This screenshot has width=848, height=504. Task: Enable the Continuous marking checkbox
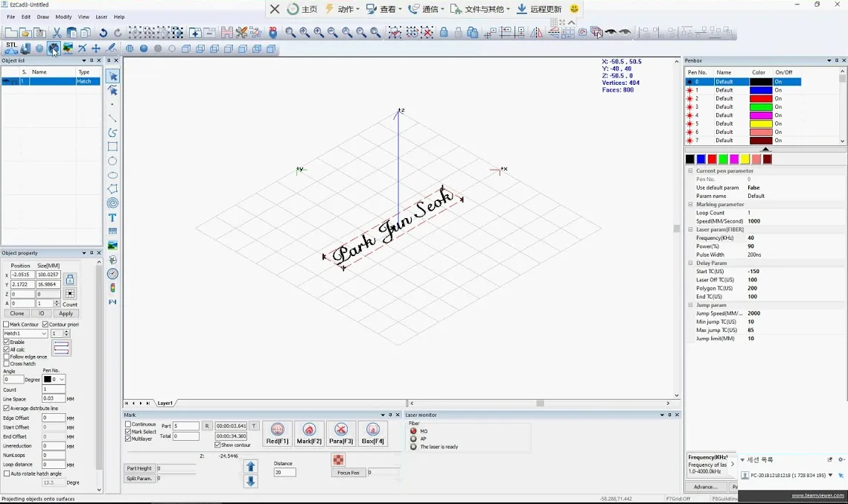128,424
